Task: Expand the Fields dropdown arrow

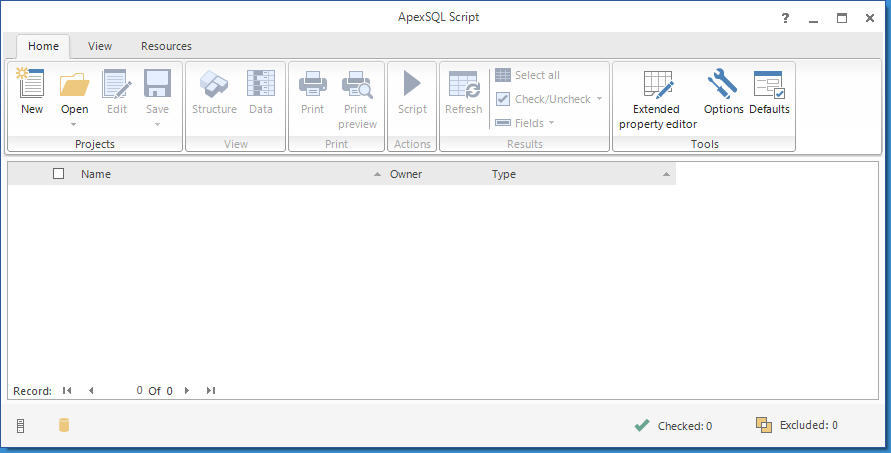Action: (x=551, y=123)
